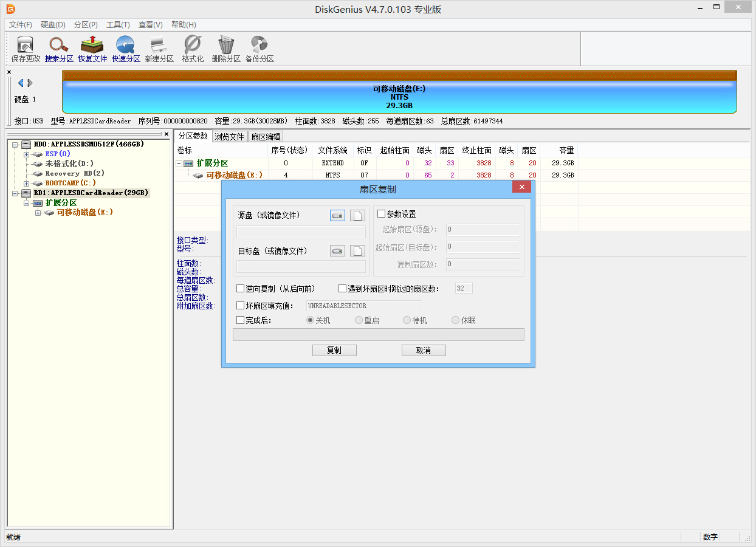Choose the 休眠 radio option
The image size is (756, 547).
click(x=455, y=320)
